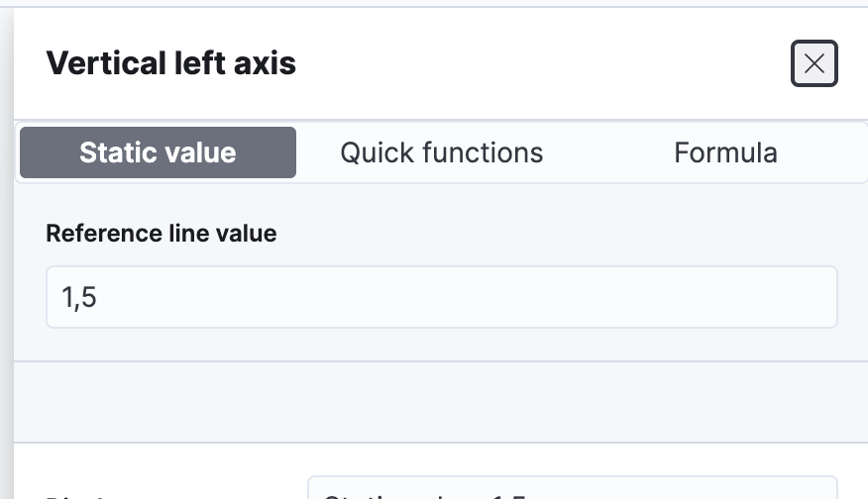Click the Reference line value label
The width and height of the screenshot is (868, 499).
pyautogui.click(x=162, y=234)
